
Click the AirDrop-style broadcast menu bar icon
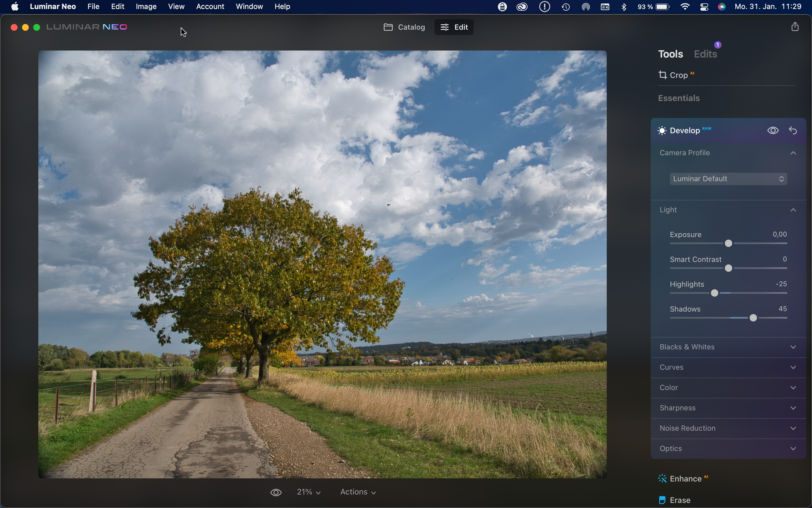(586, 7)
